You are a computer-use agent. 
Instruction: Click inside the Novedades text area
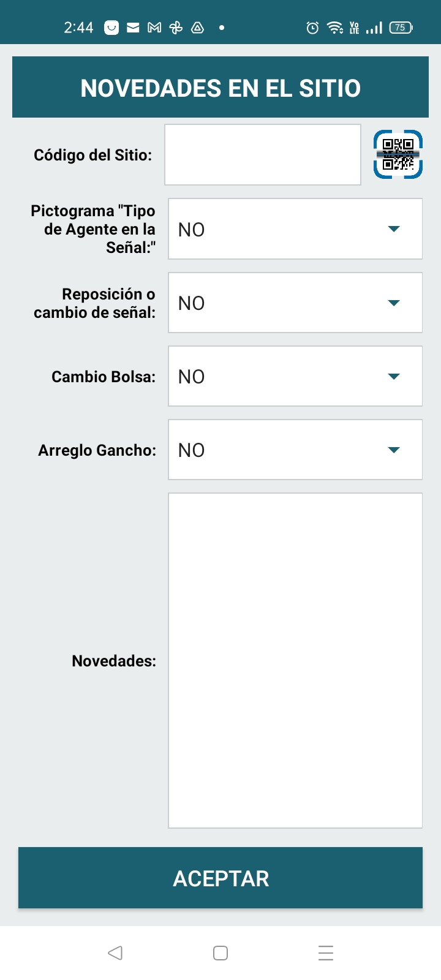[x=295, y=660]
